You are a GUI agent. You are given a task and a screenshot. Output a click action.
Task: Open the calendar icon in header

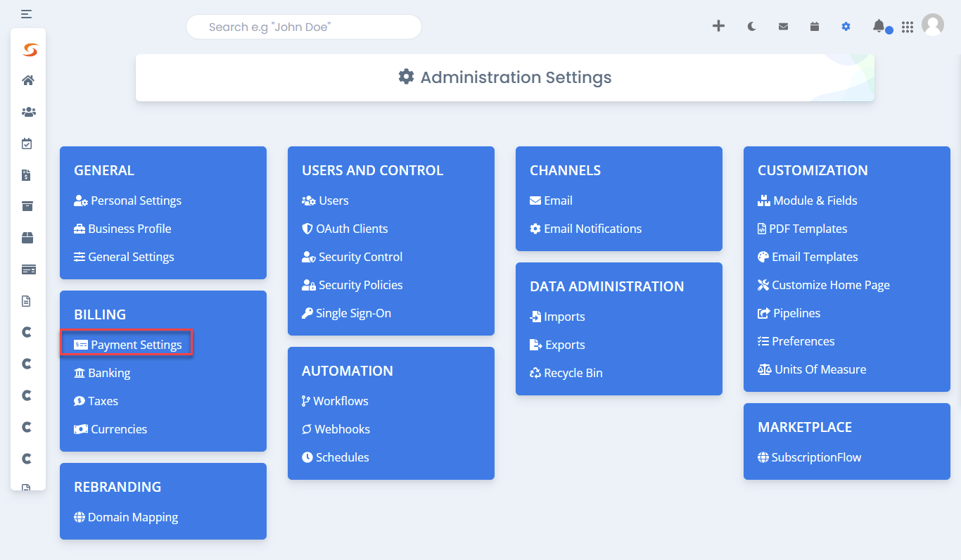815,26
